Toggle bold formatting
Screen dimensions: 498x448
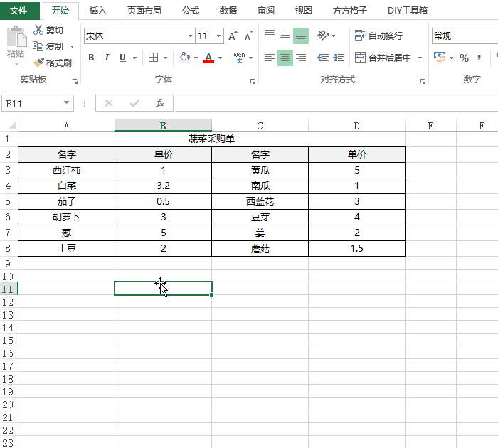[x=92, y=58]
